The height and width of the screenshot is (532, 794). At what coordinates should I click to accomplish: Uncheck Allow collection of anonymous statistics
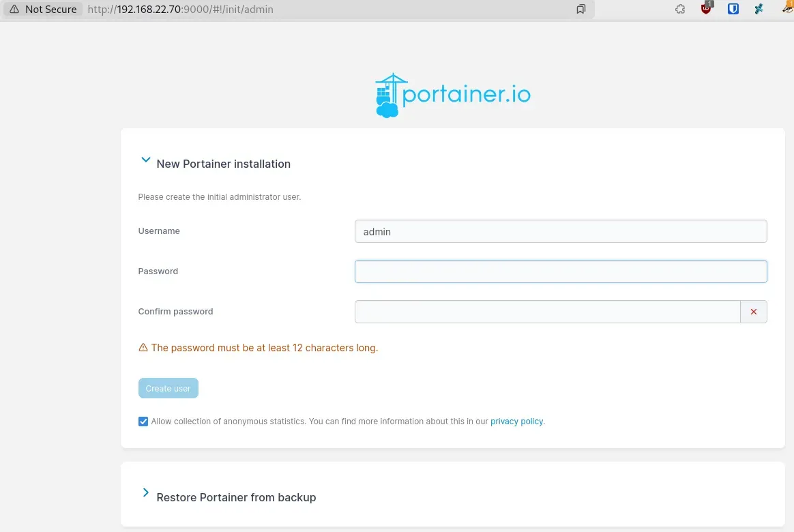pyautogui.click(x=143, y=422)
